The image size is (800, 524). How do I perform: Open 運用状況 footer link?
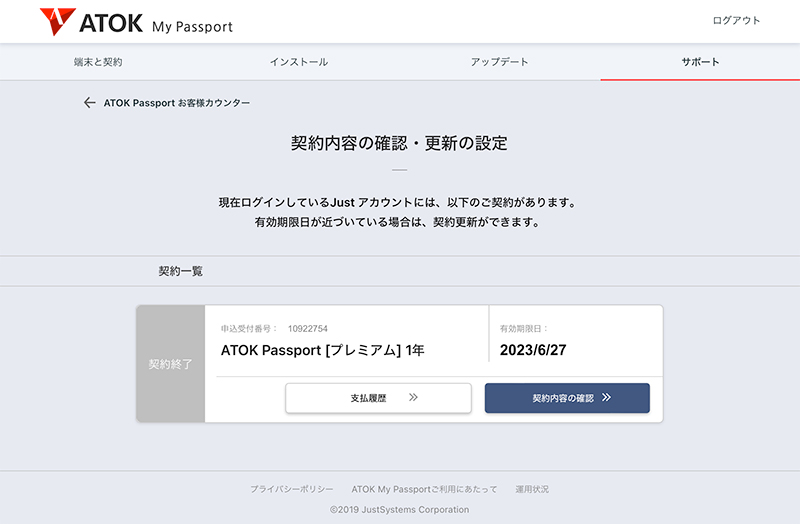532,489
